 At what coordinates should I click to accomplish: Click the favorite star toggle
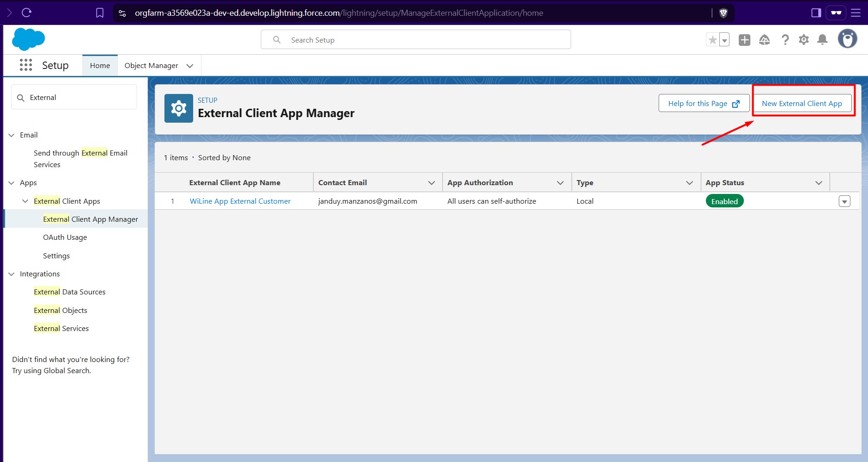[713, 39]
